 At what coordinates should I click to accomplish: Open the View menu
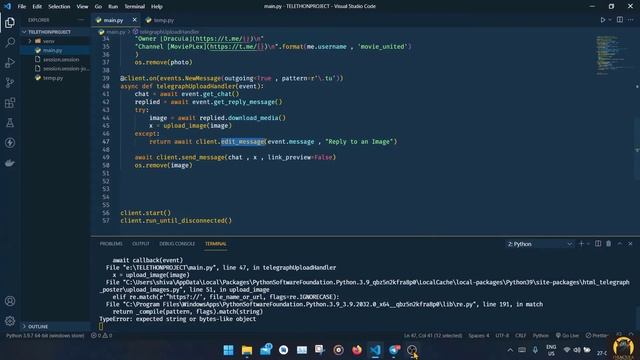(82, 7)
